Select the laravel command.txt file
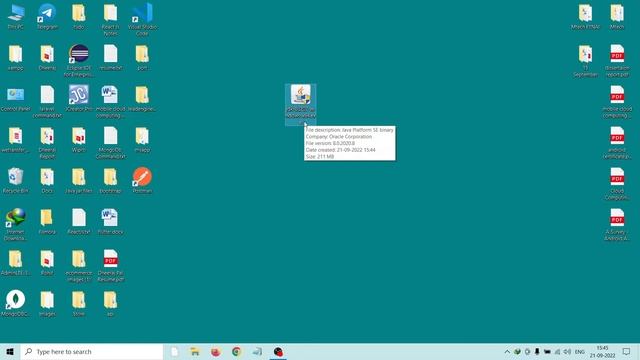Image resolution: width=640 pixels, height=360 pixels. (x=47, y=102)
